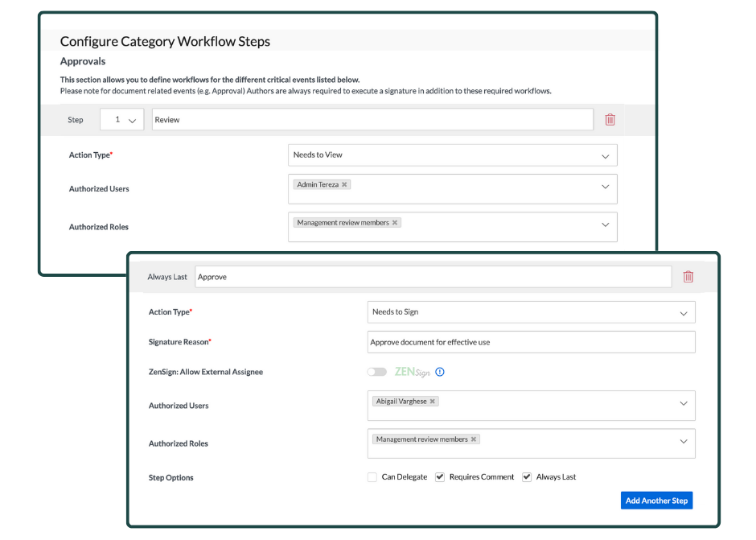Delete the Review workflow step

coord(610,119)
